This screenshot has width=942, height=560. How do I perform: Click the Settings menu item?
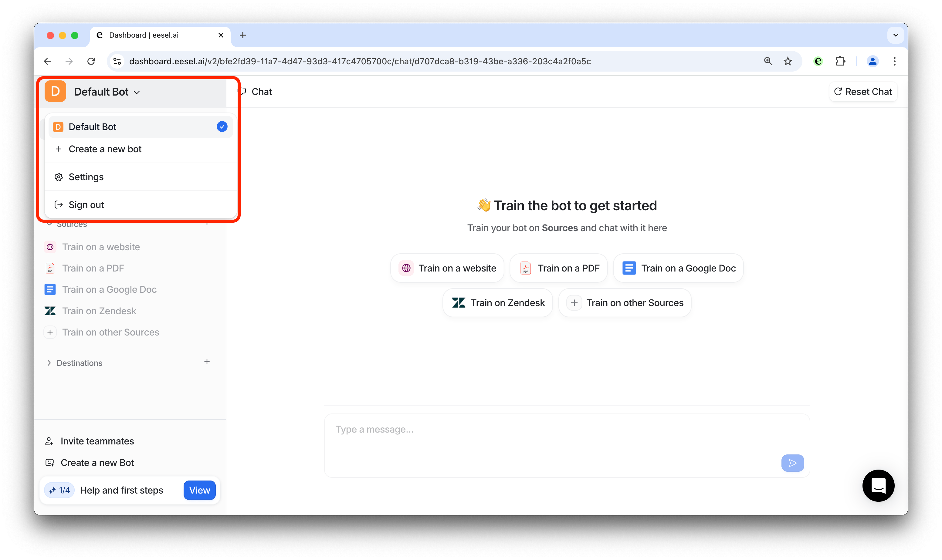86,177
